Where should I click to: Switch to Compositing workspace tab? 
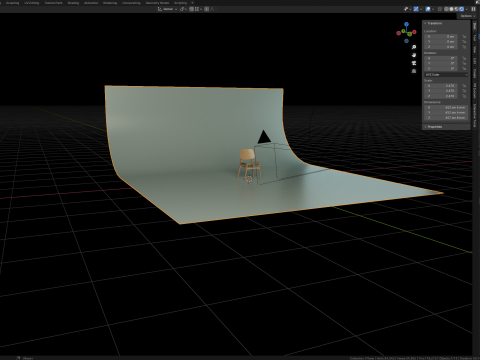[x=131, y=3]
